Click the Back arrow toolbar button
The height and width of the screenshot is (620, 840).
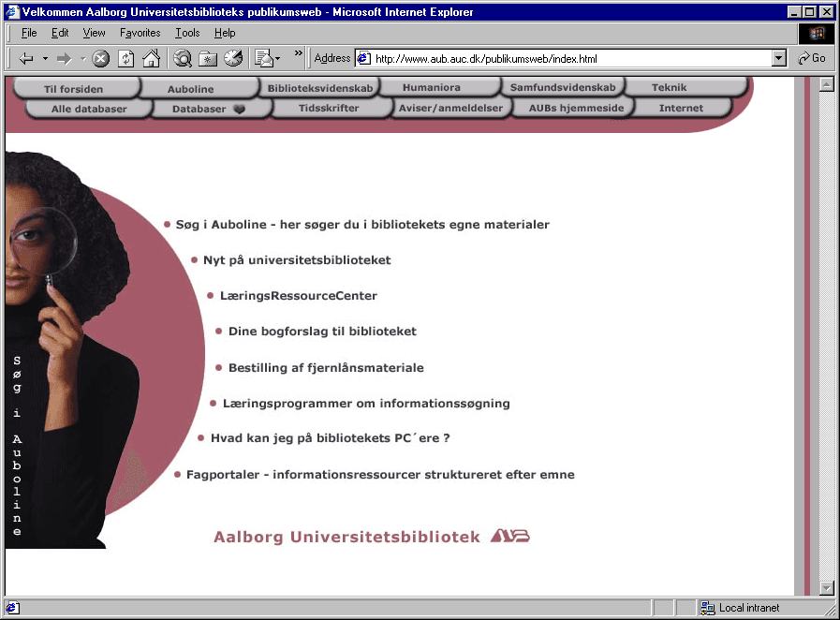click(25, 58)
